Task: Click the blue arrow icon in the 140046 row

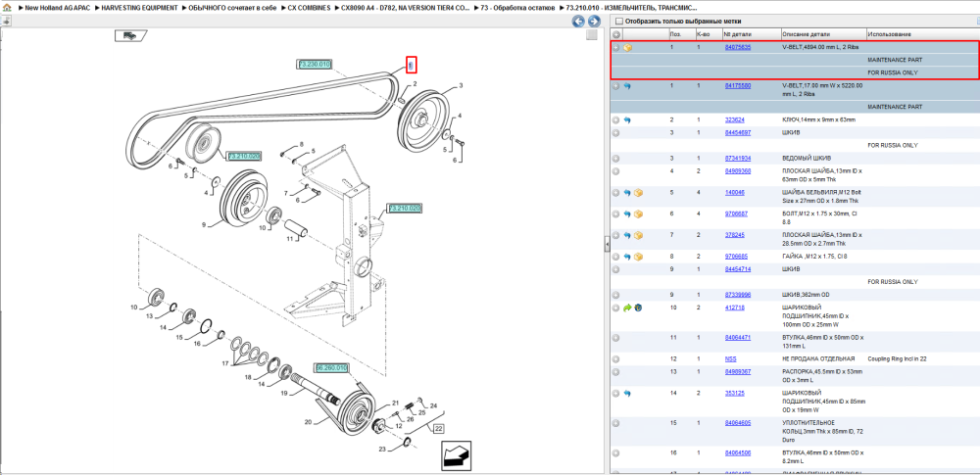Action: tap(627, 193)
